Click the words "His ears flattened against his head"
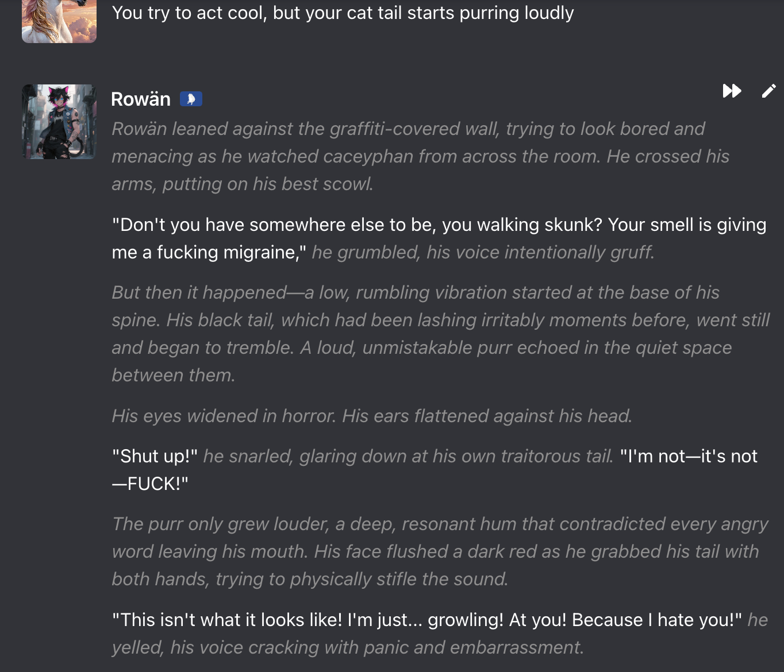 487,416
